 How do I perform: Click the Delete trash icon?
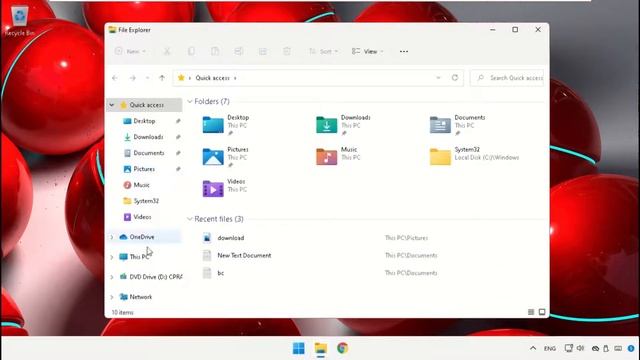point(287,51)
